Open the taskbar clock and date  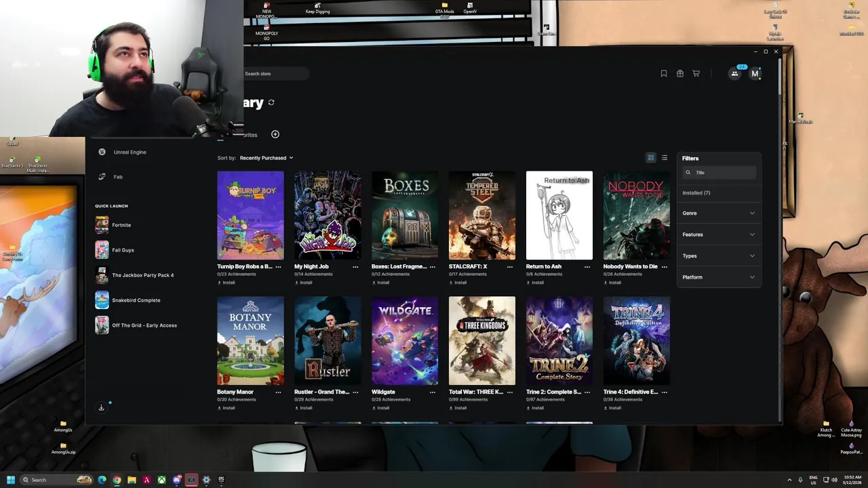point(852,480)
